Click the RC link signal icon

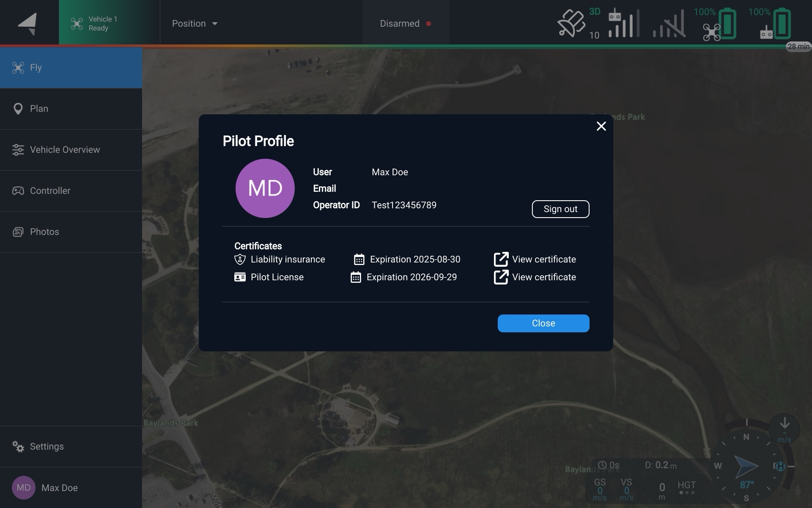[623, 23]
